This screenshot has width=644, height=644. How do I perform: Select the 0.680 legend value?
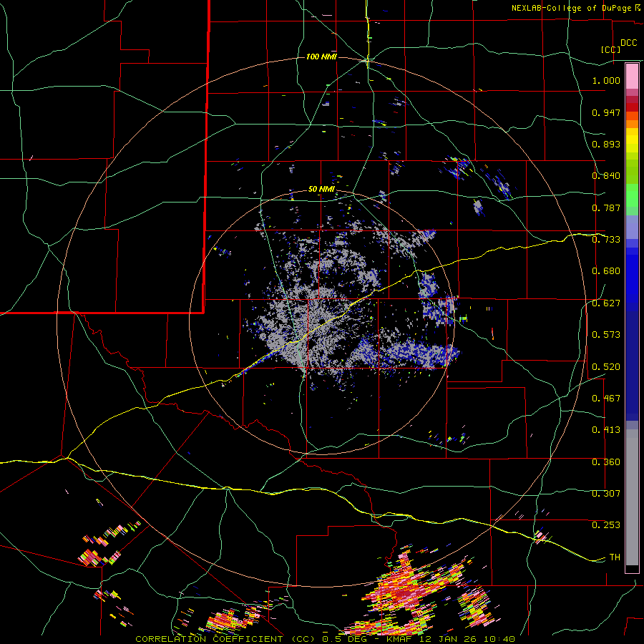click(x=606, y=271)
